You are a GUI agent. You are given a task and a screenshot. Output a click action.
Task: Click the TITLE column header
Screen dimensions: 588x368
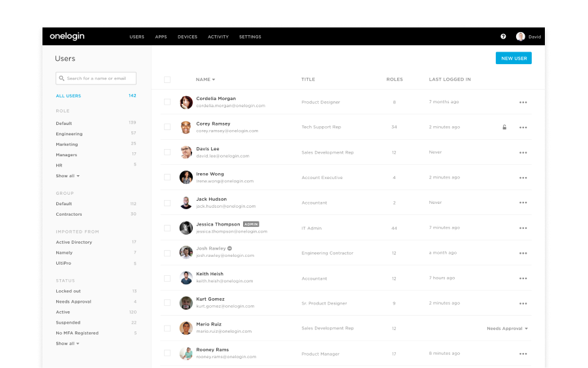(308, 80)
